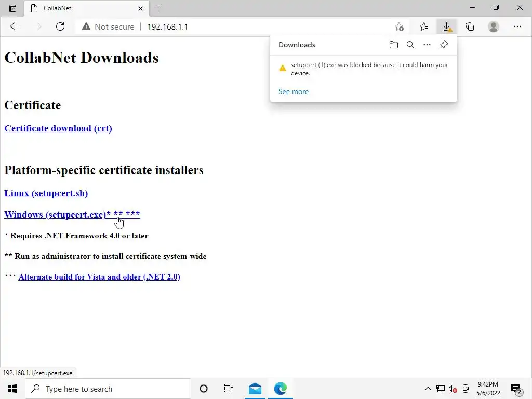This screenshot has width=532, height=399.
Task: Open the clock showing 9:42 PM
Action: click(x=488, y=389)
